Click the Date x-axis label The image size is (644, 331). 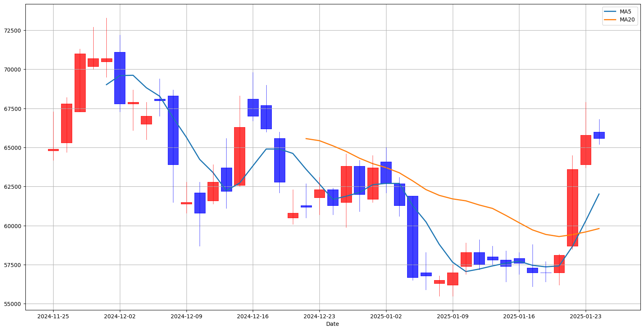[x=333, y=324]
